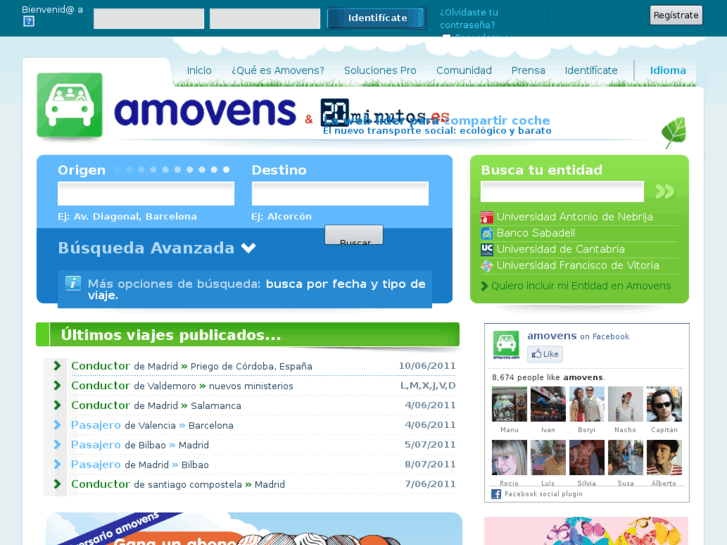Go to the Inicio menu item
The image size is (727, 545).
[199, 71]
